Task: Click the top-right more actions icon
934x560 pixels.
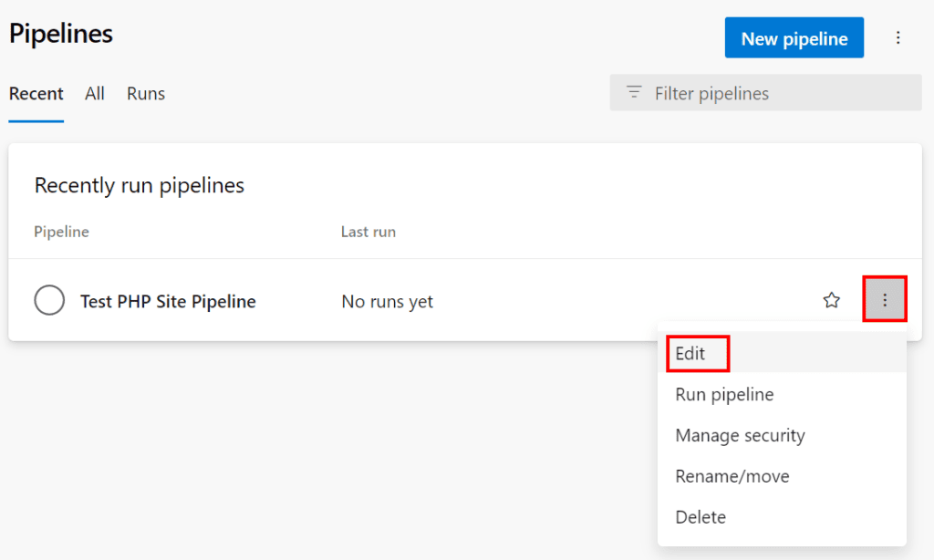Action: tap(898, 37)
